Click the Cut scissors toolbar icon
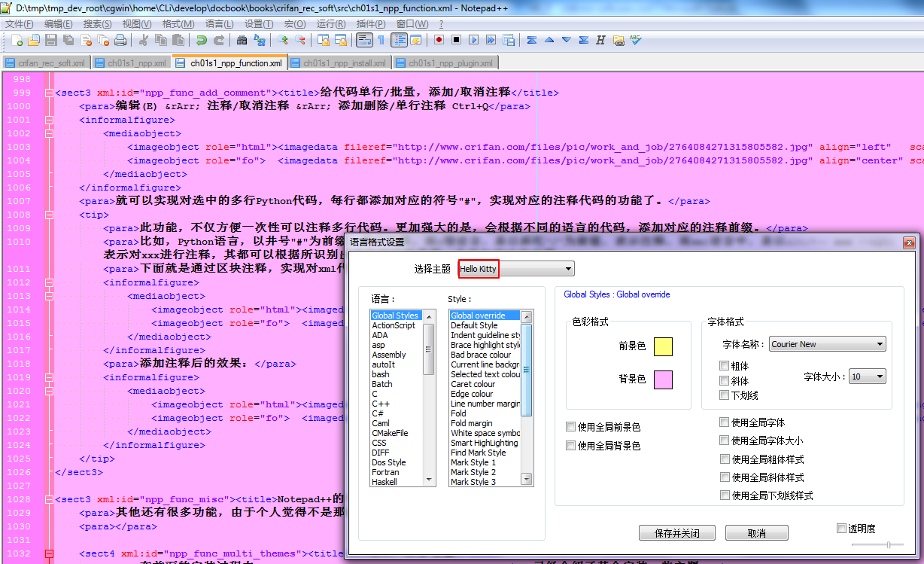This screenshot has width=924, height=564. [143, 40]
